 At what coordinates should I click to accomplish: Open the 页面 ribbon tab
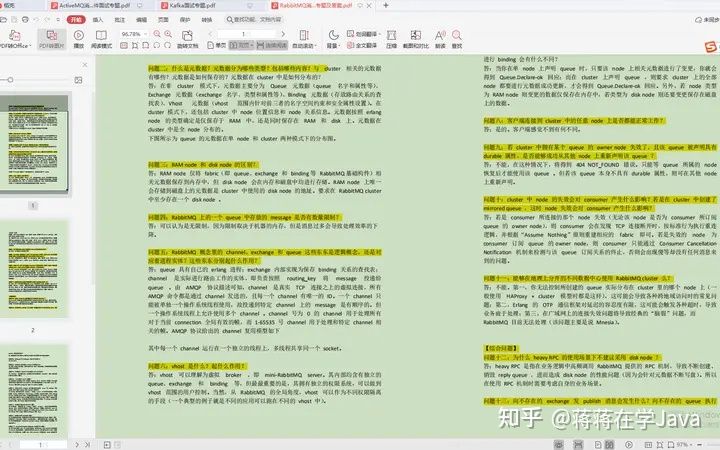click(163, 20)
